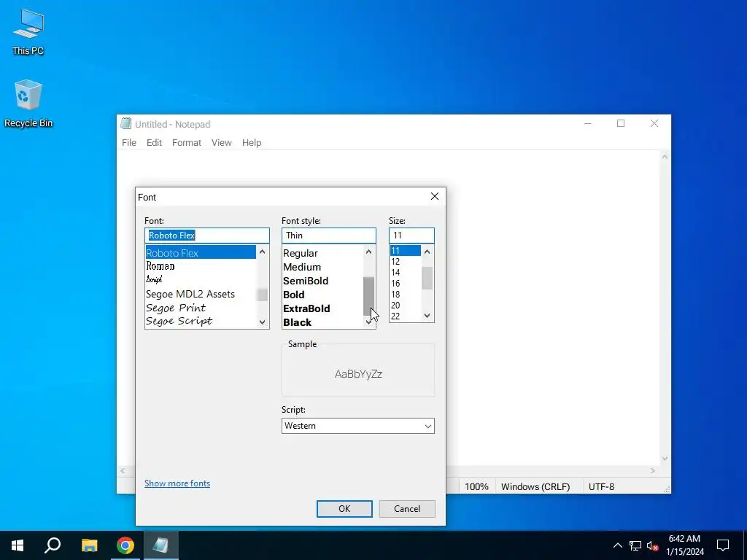Click the size list scrollbar thumb
This screenshot has height=560, width=747.
coord(427,278)
